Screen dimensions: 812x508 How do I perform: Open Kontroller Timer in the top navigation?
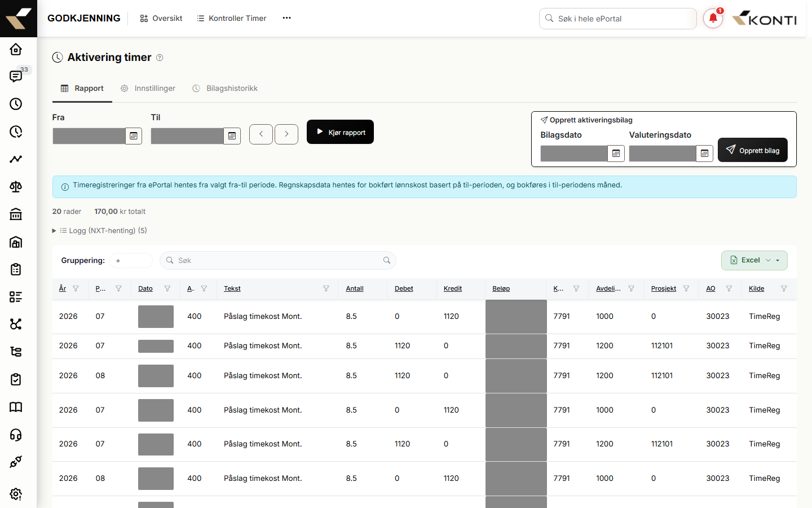231,19
